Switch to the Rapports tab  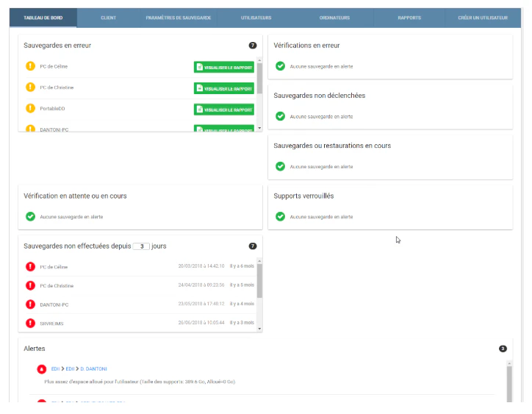pyautogui.click(x=409, y=18)
